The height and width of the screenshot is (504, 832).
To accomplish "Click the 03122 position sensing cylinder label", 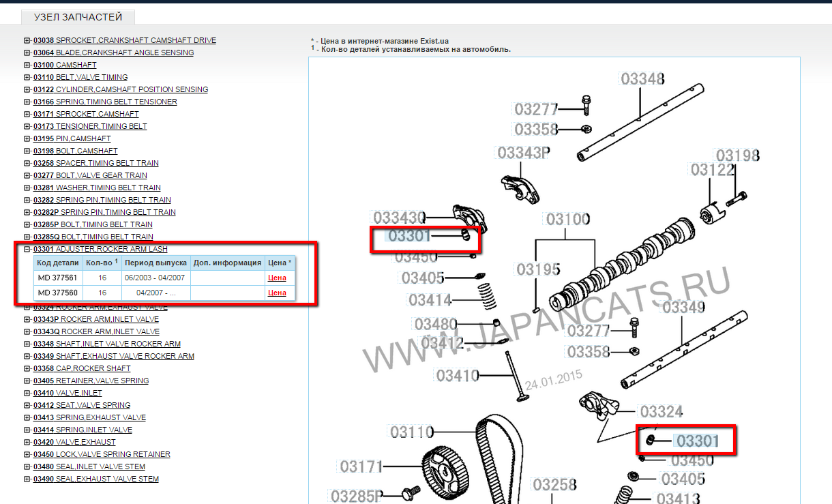I will (x=712, y=169).
